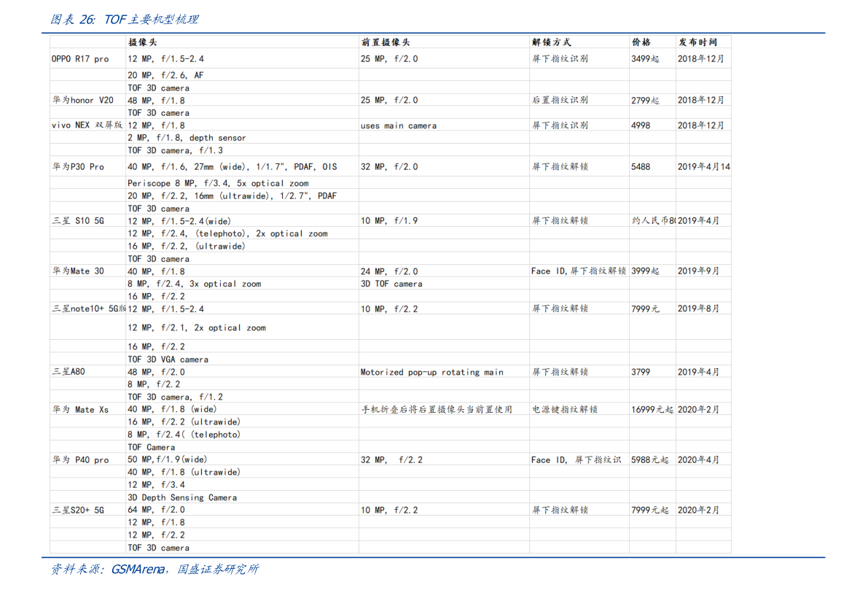Click the GSMArena source text
Viewport: 868px width, 590px height.
point(138,569)
